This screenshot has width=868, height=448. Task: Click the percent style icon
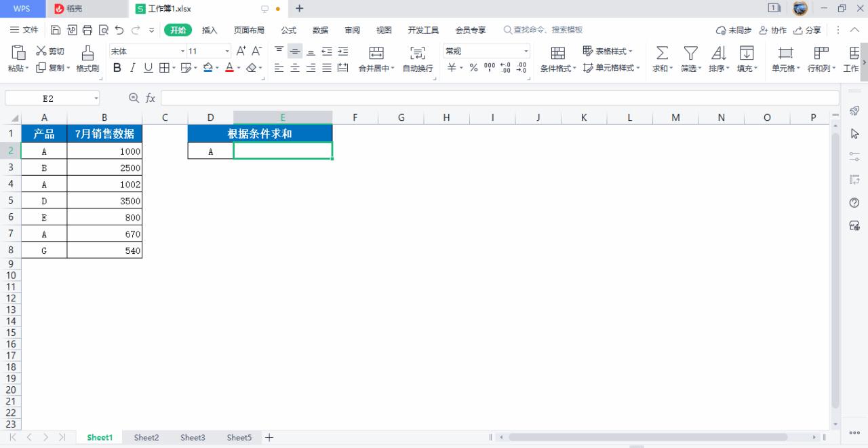[473, 68]
